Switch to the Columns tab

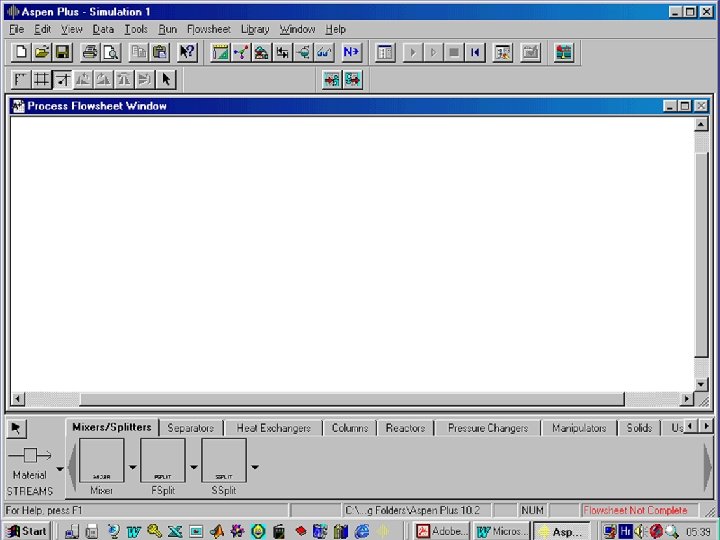click(350, 428)
